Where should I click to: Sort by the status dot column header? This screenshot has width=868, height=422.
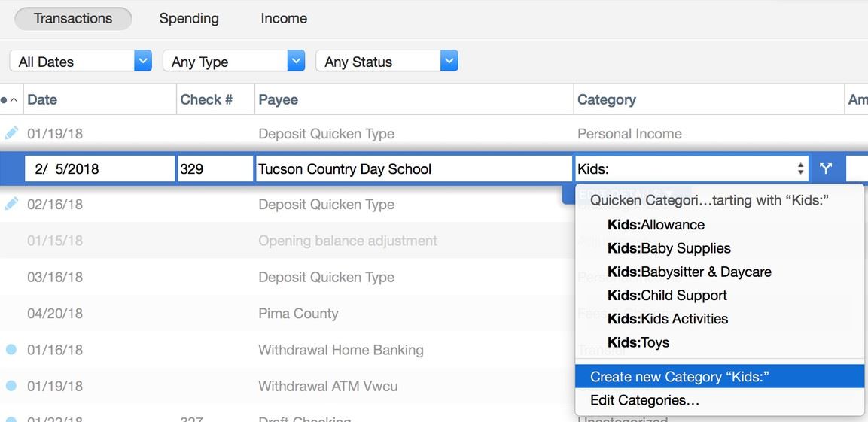[11, 99]
